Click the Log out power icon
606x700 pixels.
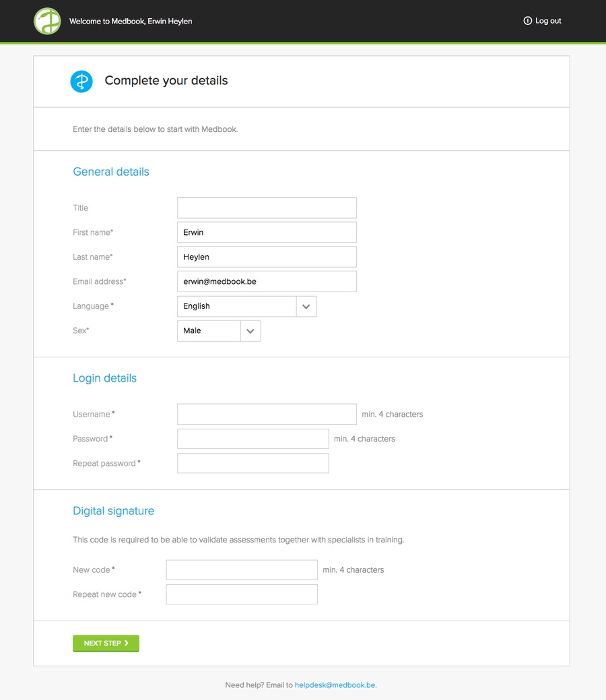tap(527, 21)
